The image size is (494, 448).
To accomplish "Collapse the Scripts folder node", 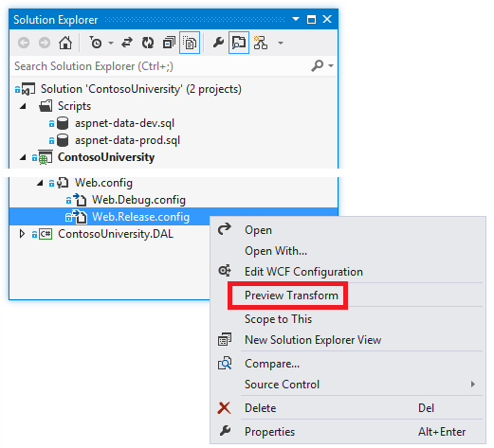I will (23, 106).
